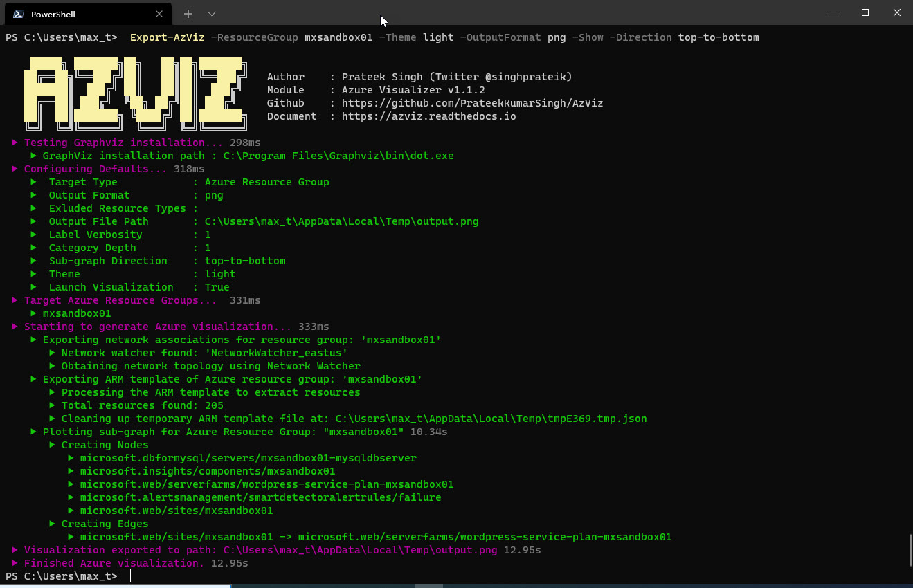Click the 'Sub-graph Direction' row
Viewport: 913px width, 588px height.
coord(158,261)
